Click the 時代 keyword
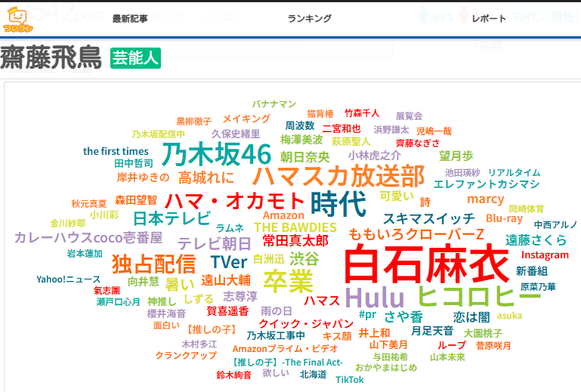The height and width of the screenshot is (392, 581). (x=338, y=203)
